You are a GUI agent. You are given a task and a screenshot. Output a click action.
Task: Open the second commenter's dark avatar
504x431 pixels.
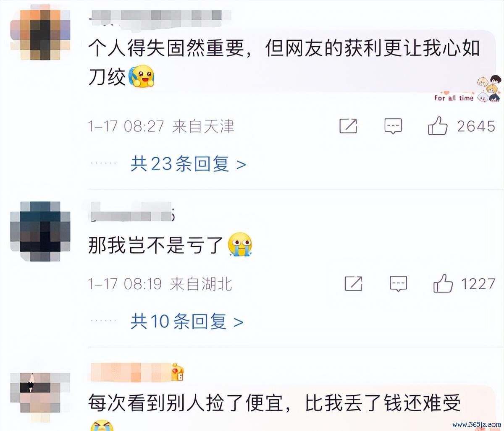pos(41,231)
